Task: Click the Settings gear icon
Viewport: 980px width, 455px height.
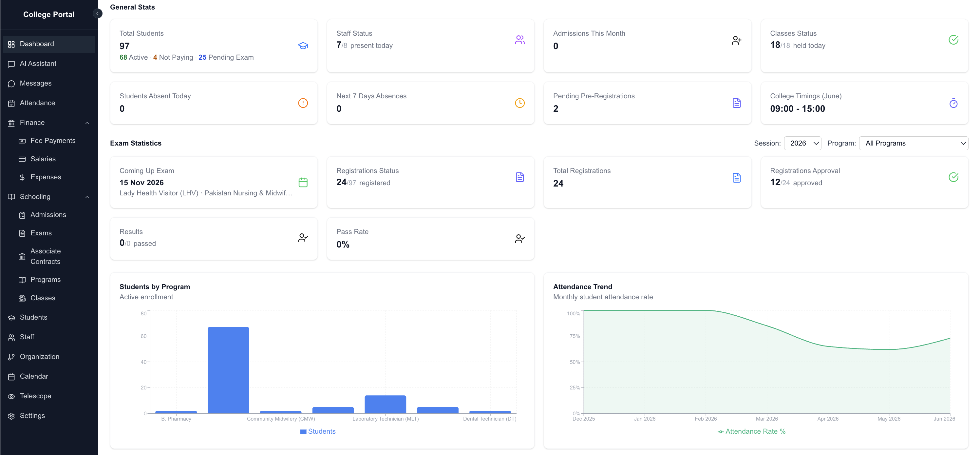Action: pyautogui.click(x=11, y=416)
